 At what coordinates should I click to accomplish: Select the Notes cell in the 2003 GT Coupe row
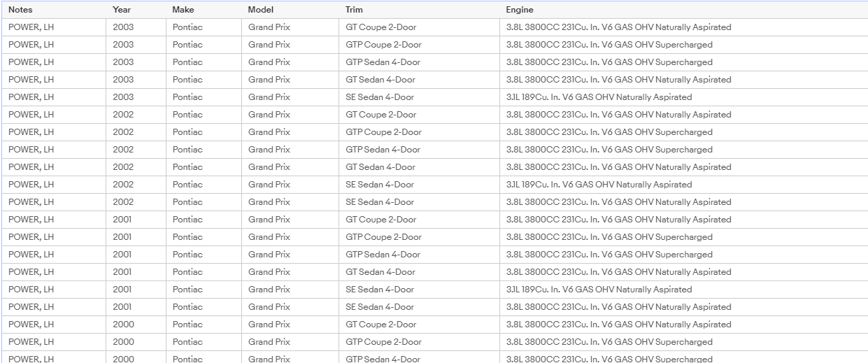pos(54,27)
